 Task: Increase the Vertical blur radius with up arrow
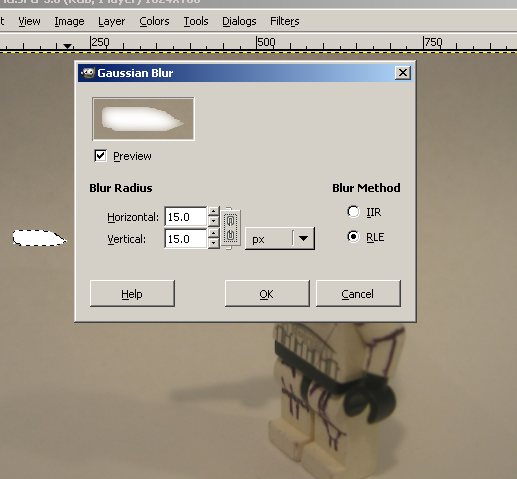213,233
